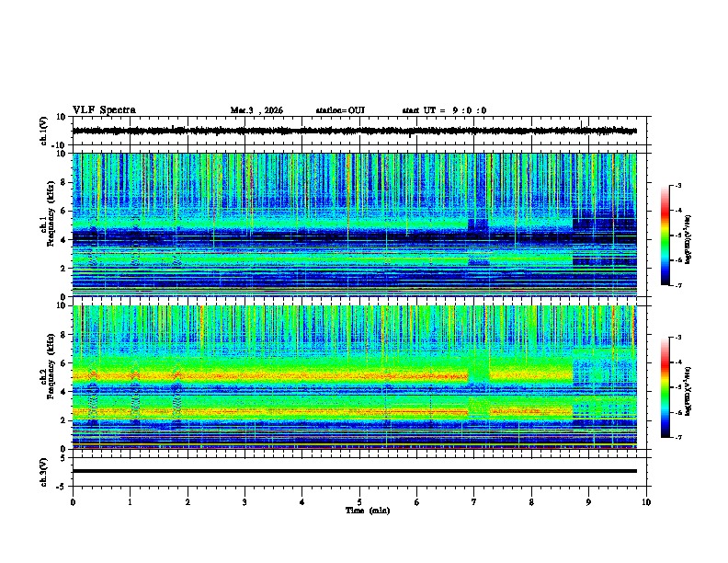
Task: Click the "-3" label on ch.1 colorbar
Action: (677, 185)
